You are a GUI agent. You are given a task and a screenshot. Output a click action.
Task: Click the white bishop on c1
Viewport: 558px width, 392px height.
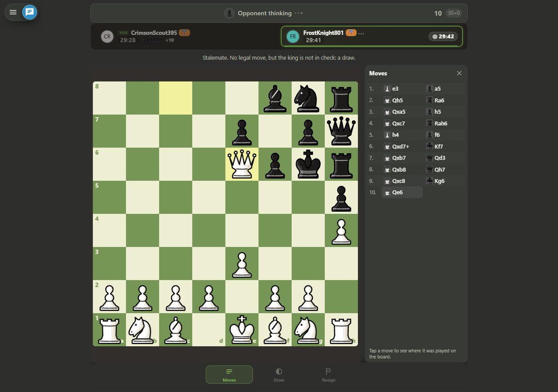[176, 330]
